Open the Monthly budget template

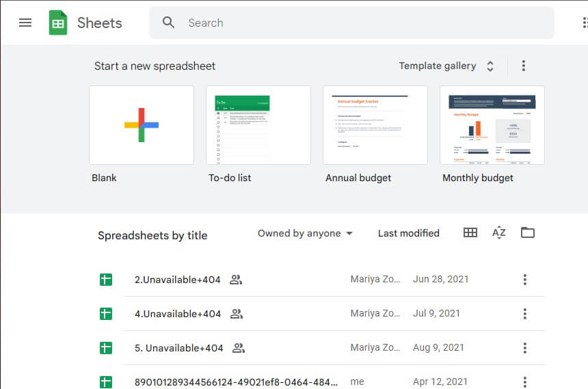pos(492,125)
